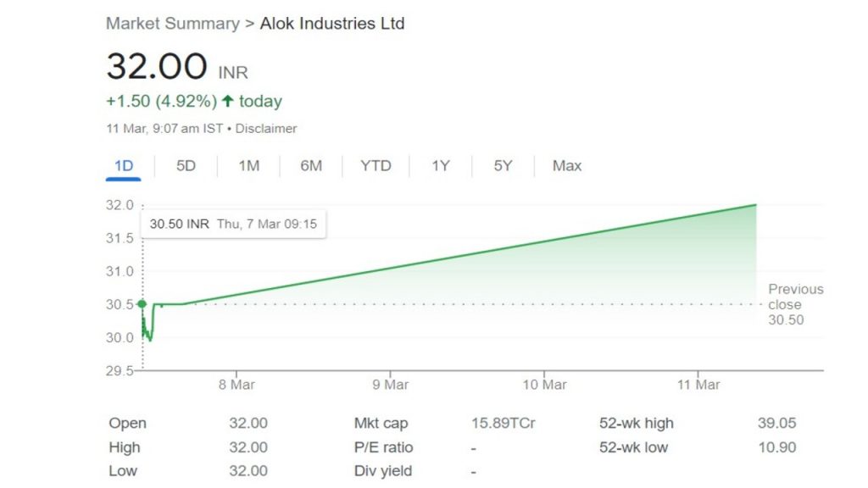Open the 1M chart range
868x488 pixels.
point(248,166)
